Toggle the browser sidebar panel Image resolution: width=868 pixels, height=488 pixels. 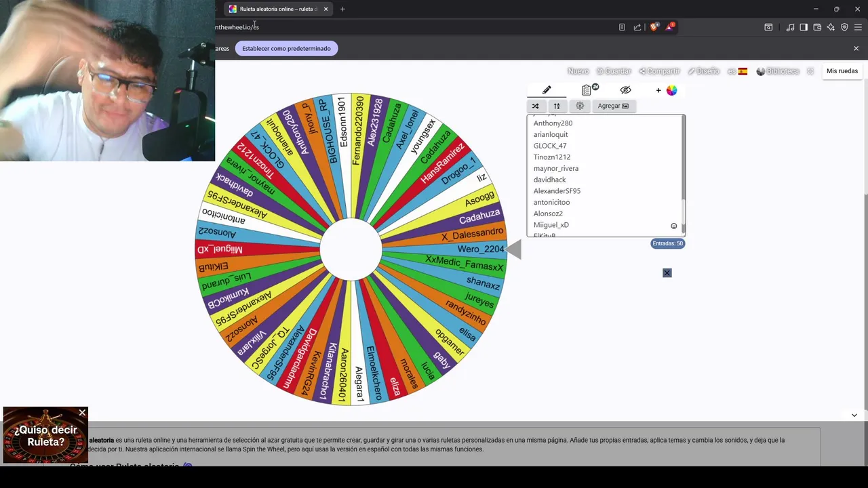click(804, 27)
